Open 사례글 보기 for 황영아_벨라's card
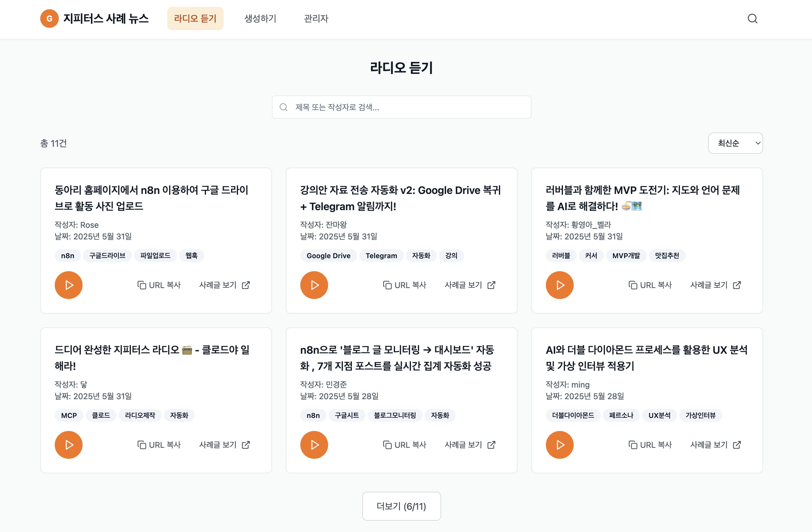Screen dimensions: 812x532 point(715,285)
